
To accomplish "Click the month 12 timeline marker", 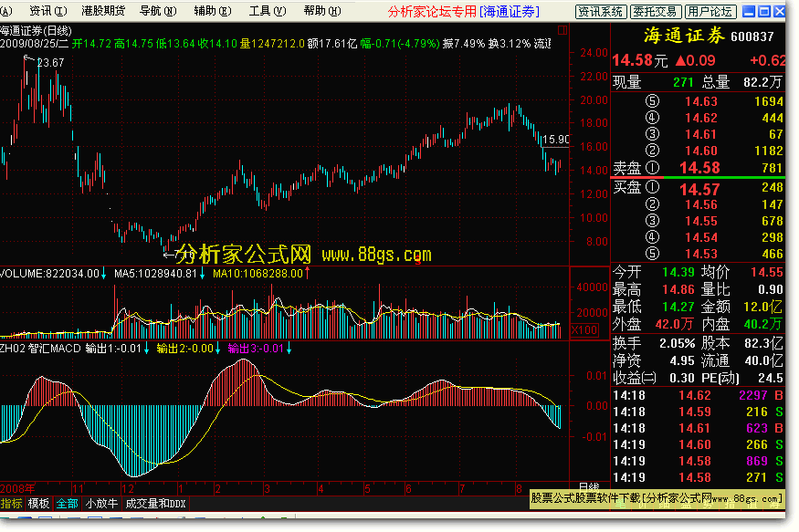I will pos(128,489).
